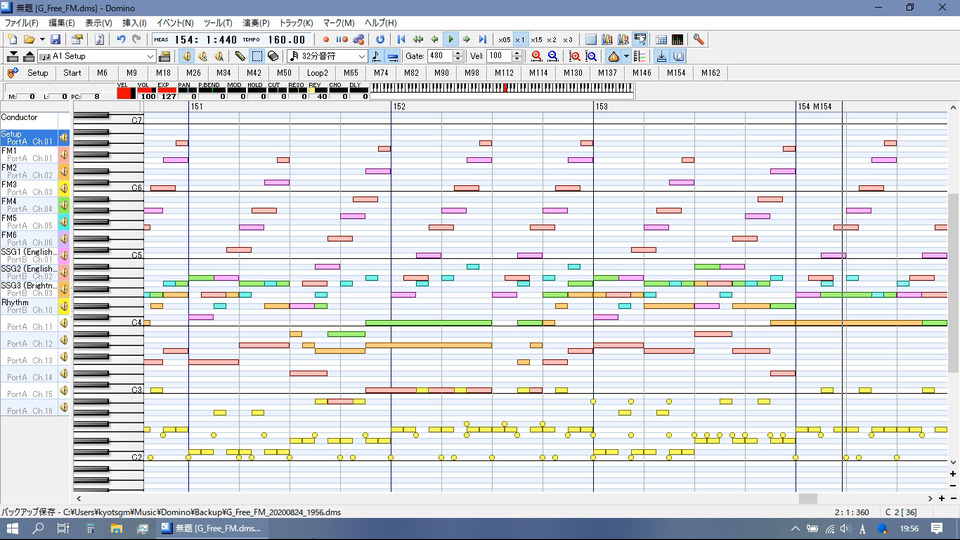Click the marker icon left of Setup

[12, 73]
